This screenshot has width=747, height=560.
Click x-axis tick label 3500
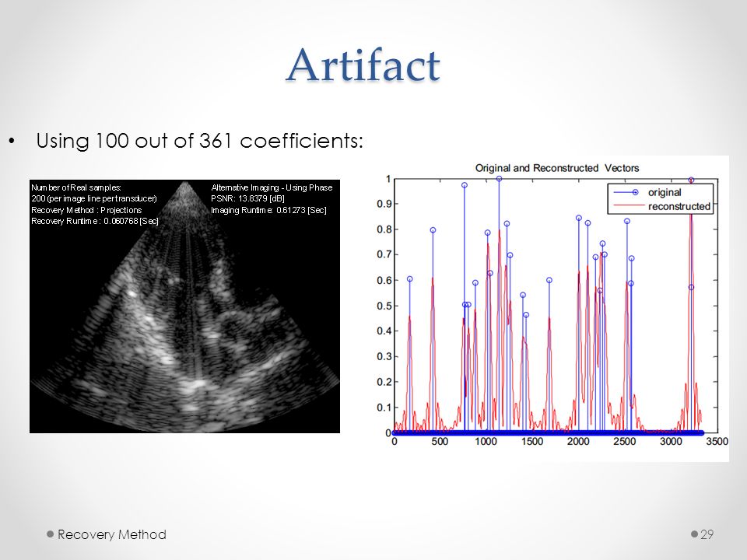click(x=717, y=442)
